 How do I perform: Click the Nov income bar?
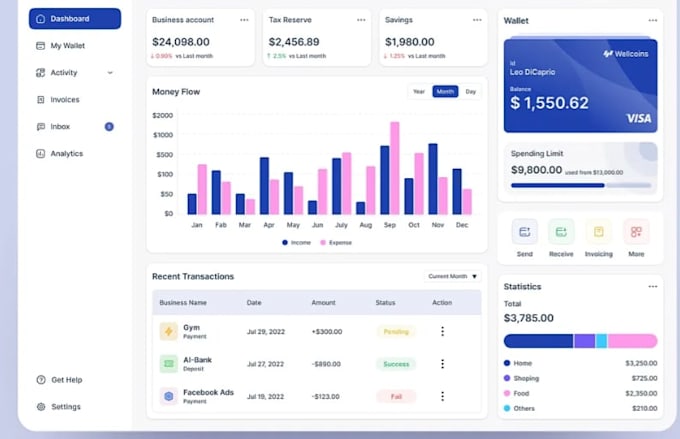[x=433, y=179]
